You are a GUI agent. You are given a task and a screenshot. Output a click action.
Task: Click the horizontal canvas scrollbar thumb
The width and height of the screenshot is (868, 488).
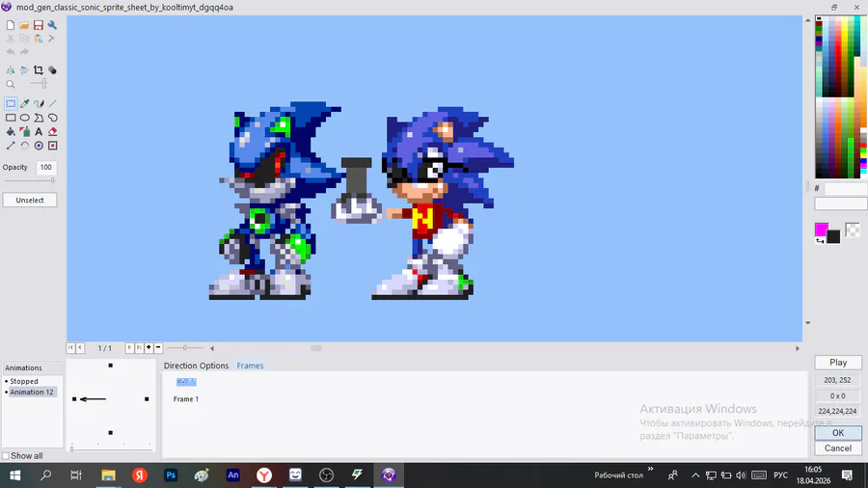(x=316, y=348)
